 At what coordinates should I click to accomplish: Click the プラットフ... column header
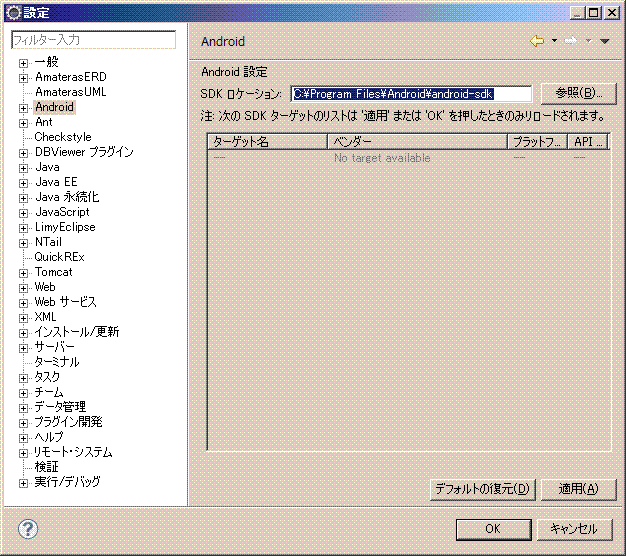tap(537, 142)
